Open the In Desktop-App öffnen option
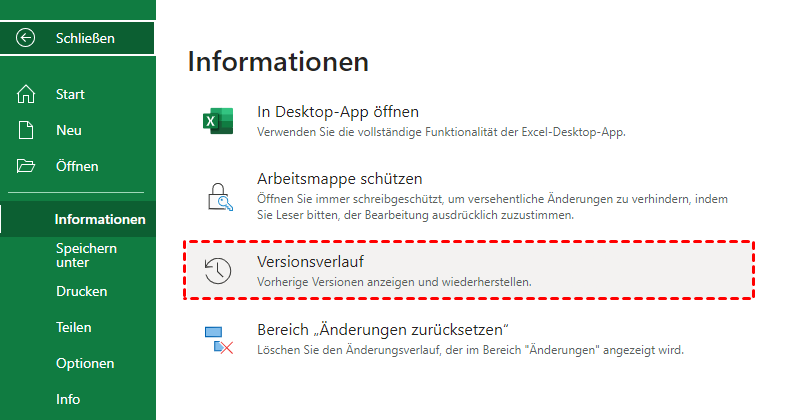Image resolution: width=804 pixels, height=420 pixels. 338,111
